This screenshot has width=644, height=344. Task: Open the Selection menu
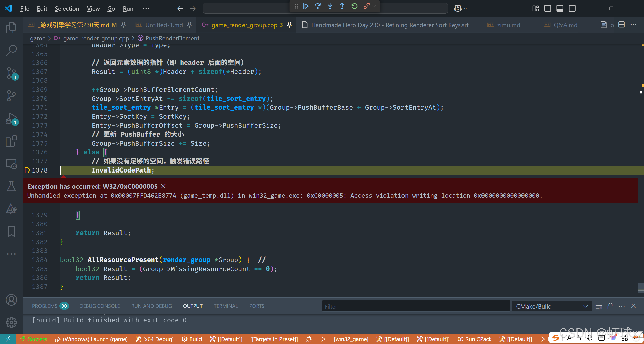point(67,8)
